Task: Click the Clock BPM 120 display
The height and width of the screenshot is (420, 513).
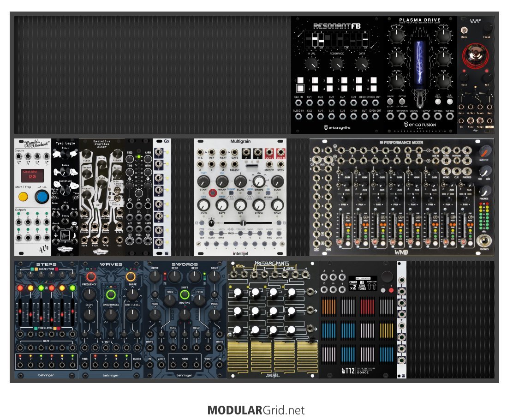Action: [x=32, y=175]
